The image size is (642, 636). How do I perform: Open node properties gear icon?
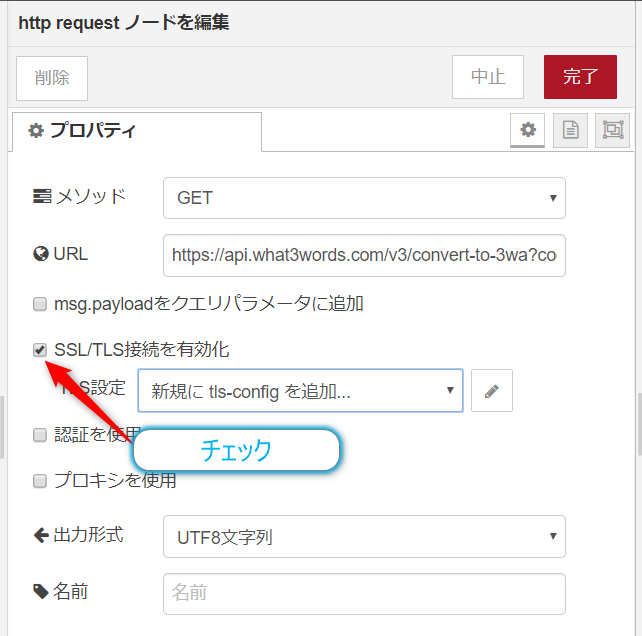coord(527,130)
